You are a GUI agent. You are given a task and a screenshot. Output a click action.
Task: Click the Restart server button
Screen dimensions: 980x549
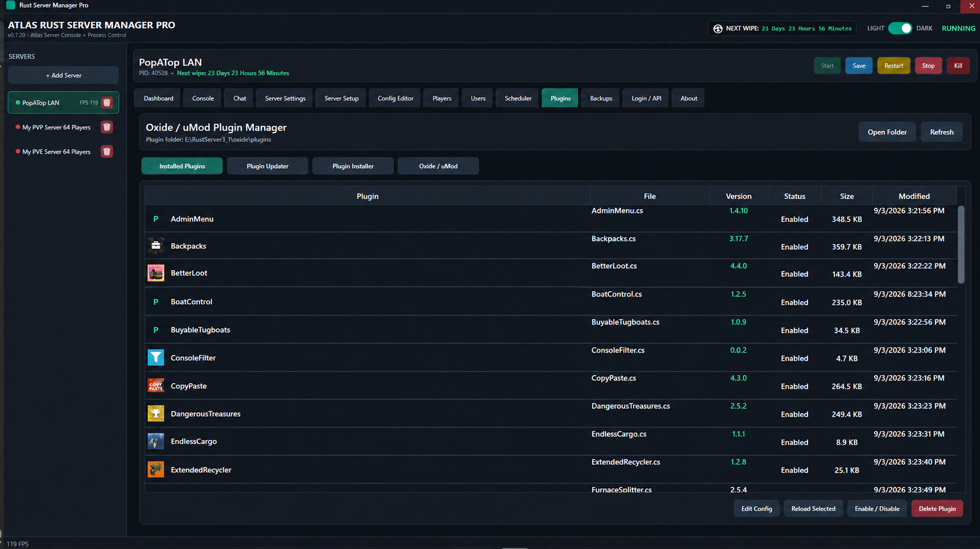click(893, 65)
